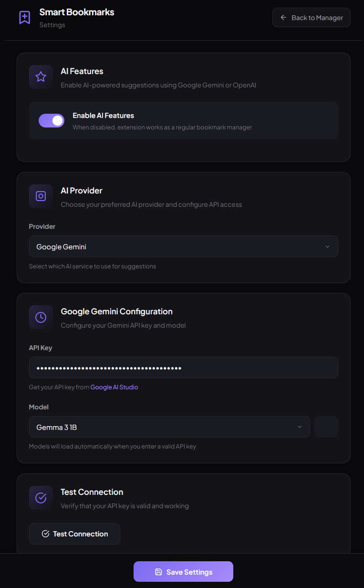The height and width of the screenshot is (588, 364).
Task: Click the Smart Bookmarks logo icon
Action: point(24,18)
